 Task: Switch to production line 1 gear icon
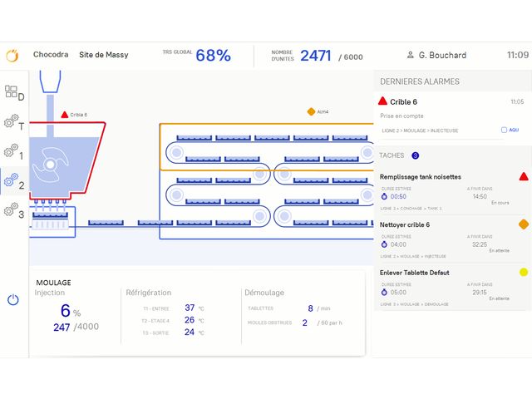point(12,151)
